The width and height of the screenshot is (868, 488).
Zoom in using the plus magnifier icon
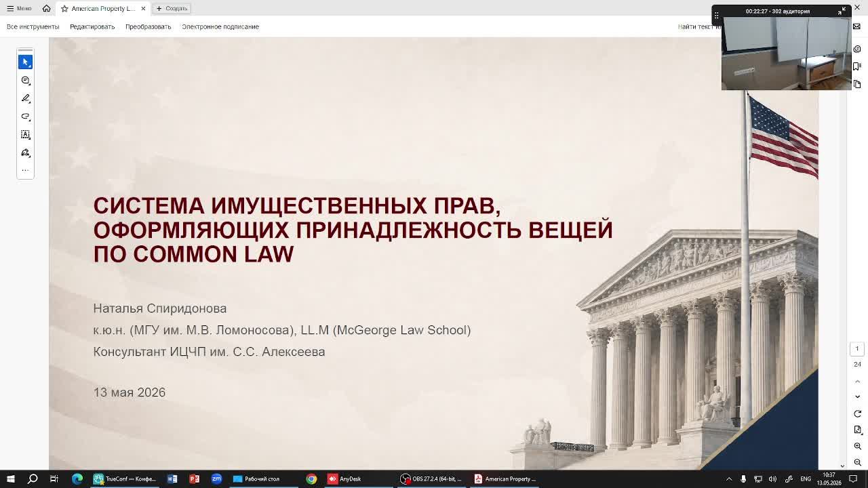[x=857, y=446]
